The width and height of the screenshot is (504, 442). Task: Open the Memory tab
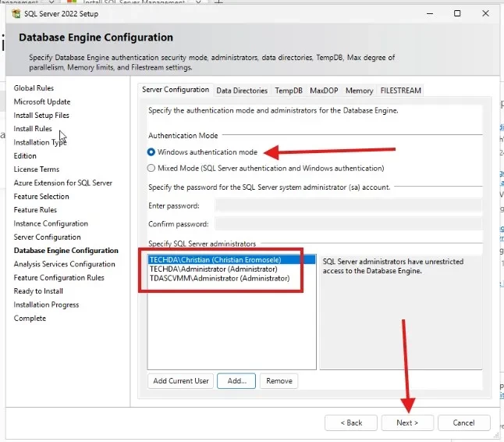tap(359, 91)
